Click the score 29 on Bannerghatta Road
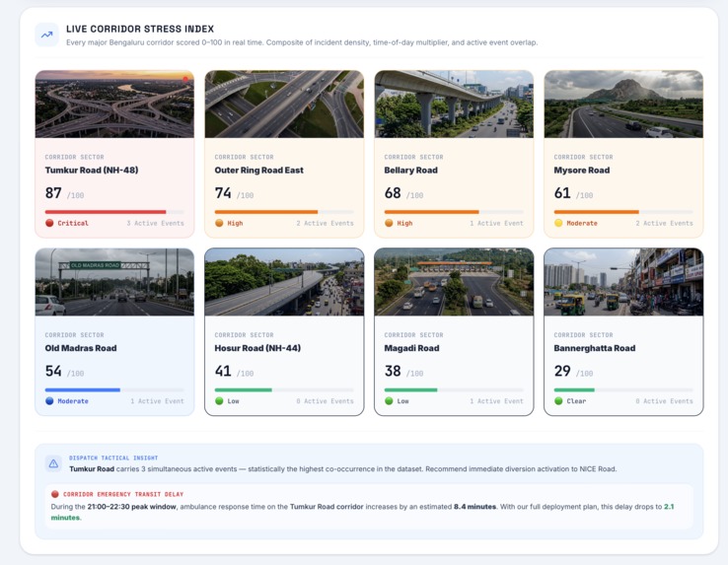This screenshot has width=728, height=565. click(562, 371)
